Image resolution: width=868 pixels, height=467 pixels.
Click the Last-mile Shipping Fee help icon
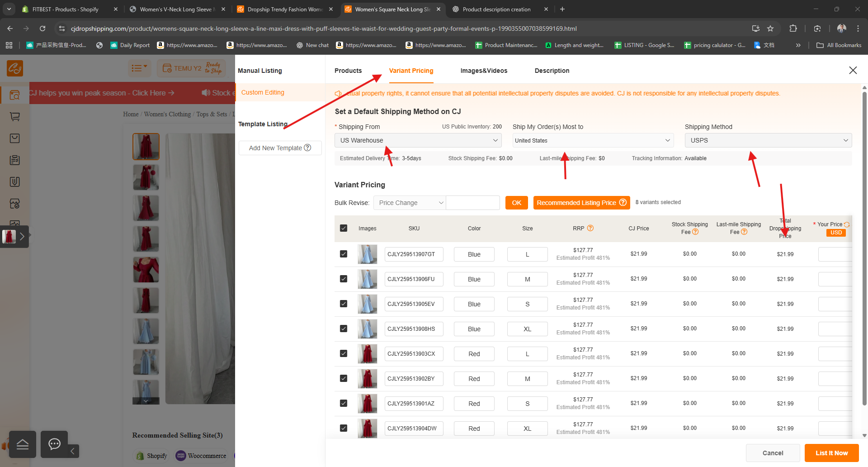744,232
